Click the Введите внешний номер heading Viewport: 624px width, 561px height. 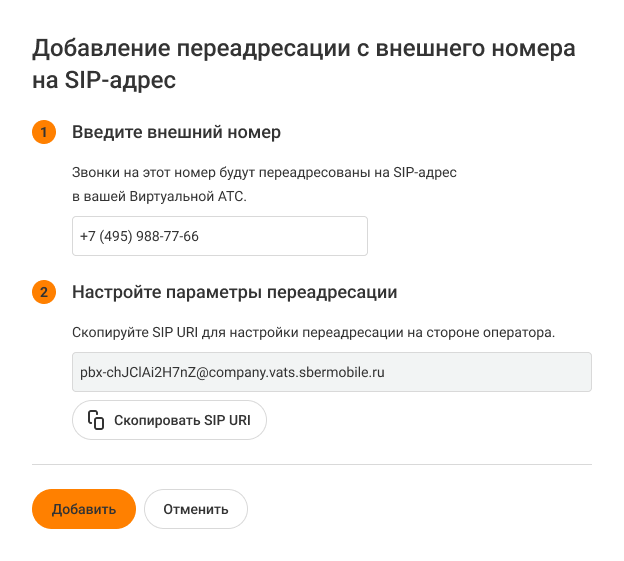click(176, 132)
